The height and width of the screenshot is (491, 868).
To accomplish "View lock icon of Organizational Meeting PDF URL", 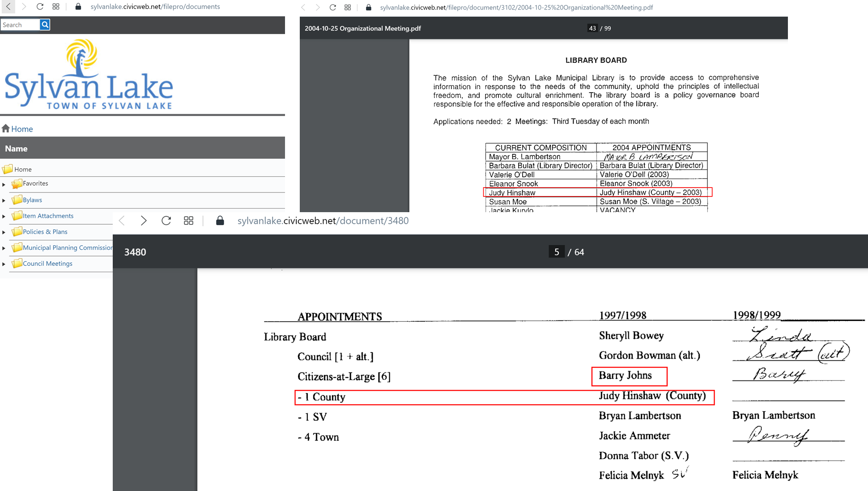I will point(369,8).
